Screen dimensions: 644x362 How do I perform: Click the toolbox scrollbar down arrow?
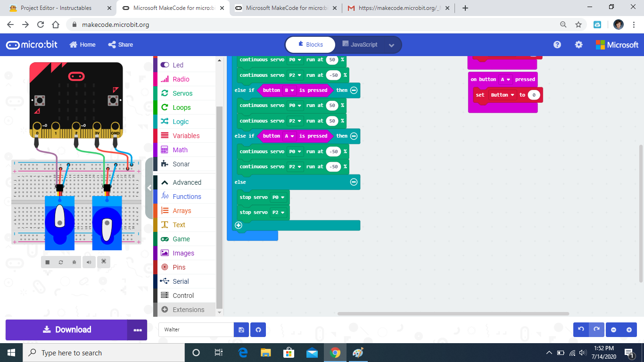click(x=219, y=312)
